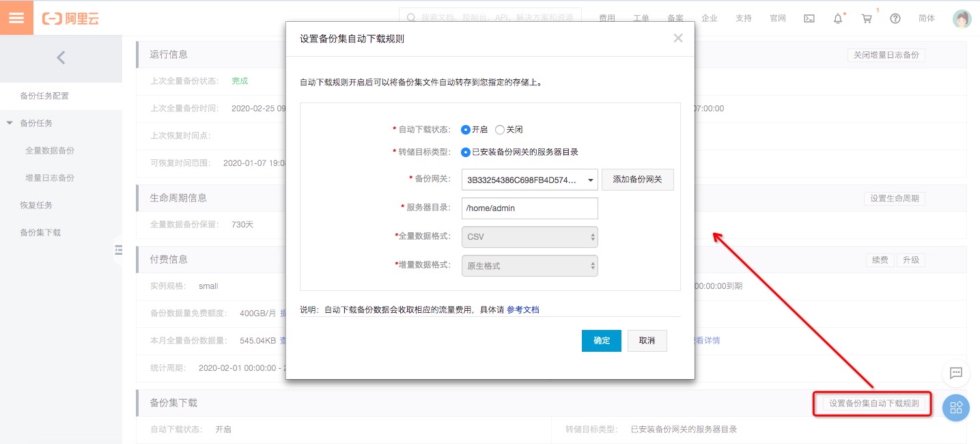Open the floating chat message icon
This screenshot has height=444, width=980.
point(956,373)
